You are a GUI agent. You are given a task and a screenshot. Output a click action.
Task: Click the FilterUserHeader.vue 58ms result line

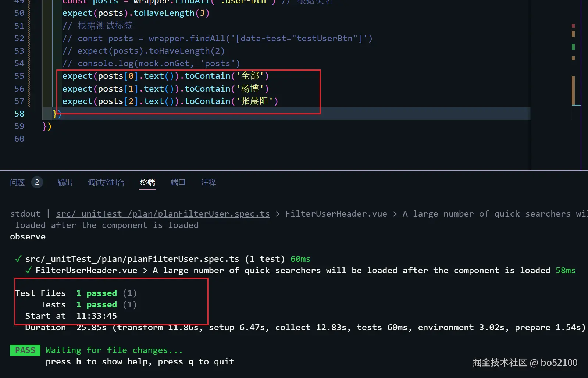click(x=300, y=271)
